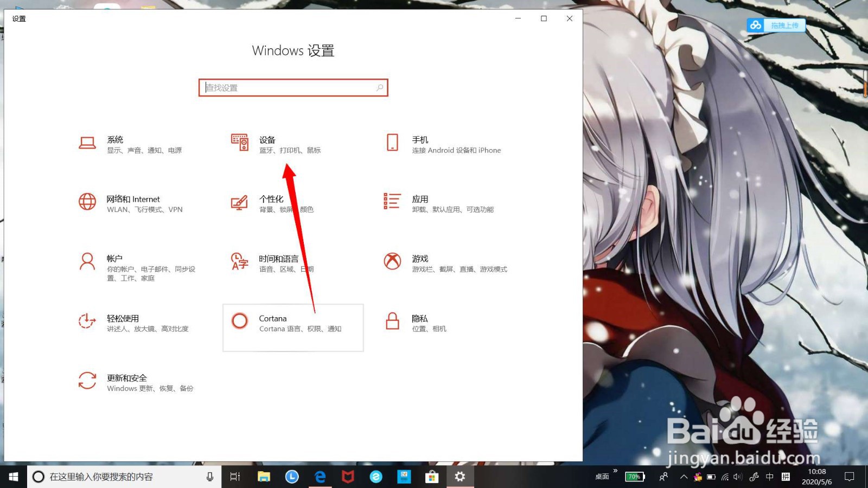Click 连接 Android 设备和 iPhone text
Image resolution: width=868 pixels, height=488 pixels.
coord(456,150)
